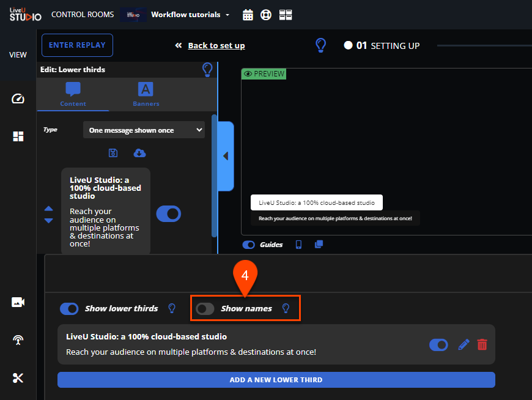The width and height of the screenshot is (532, 400).
Task: Delete the lower third with red trash icon
Action: tap(482, 345)
